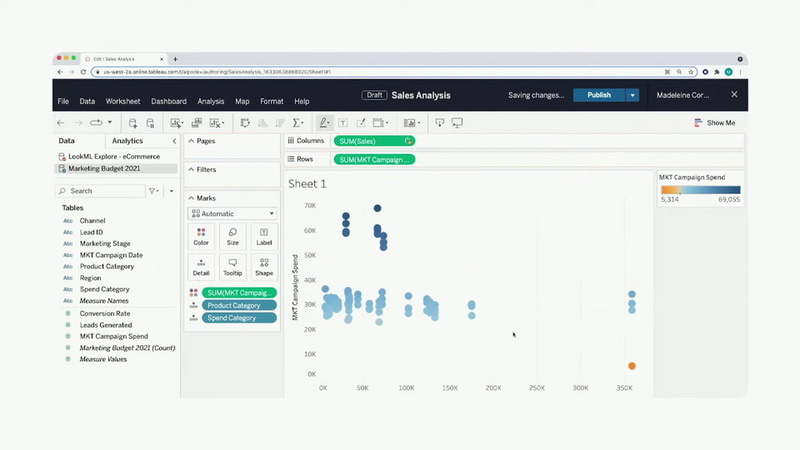
Task: Open the Label mark card
Action: click(x=264, y=236)
